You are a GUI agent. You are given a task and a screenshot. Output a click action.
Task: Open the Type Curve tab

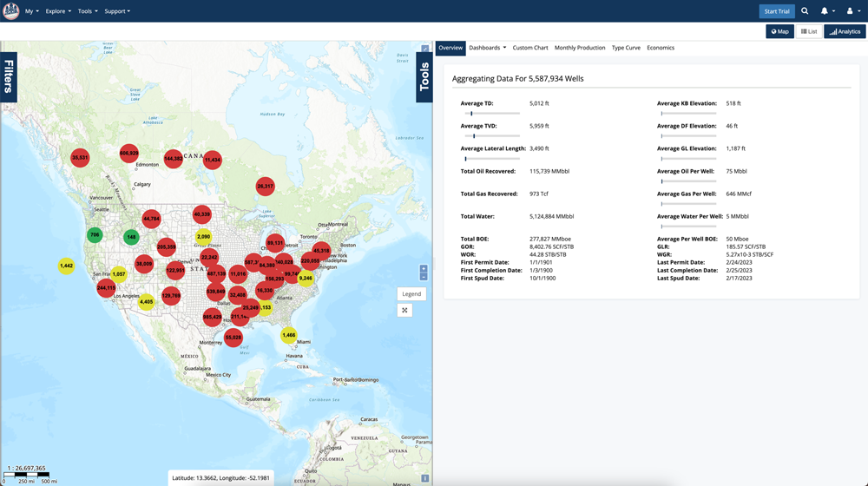[626, 48]
